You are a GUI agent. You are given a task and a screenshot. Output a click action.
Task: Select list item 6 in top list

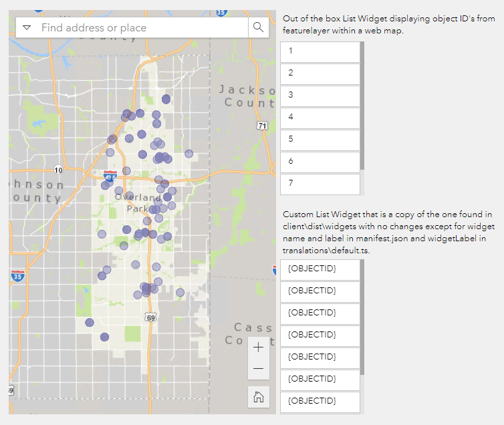320,162
